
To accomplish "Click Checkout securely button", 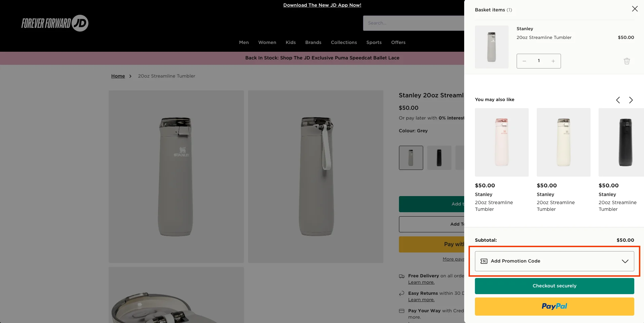I will pyautogui.click(x=555, y=286).
